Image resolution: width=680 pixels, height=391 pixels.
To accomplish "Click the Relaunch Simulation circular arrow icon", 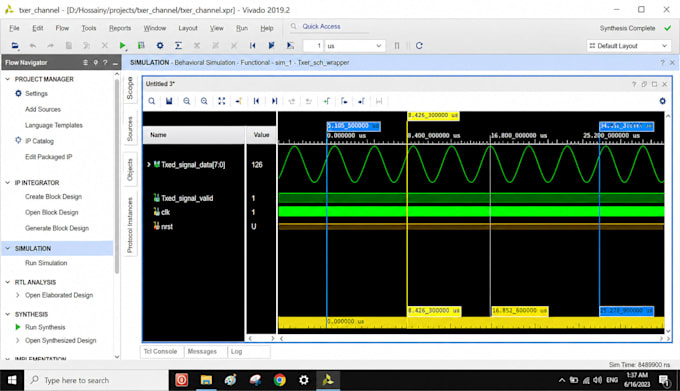I will [419, 46].
